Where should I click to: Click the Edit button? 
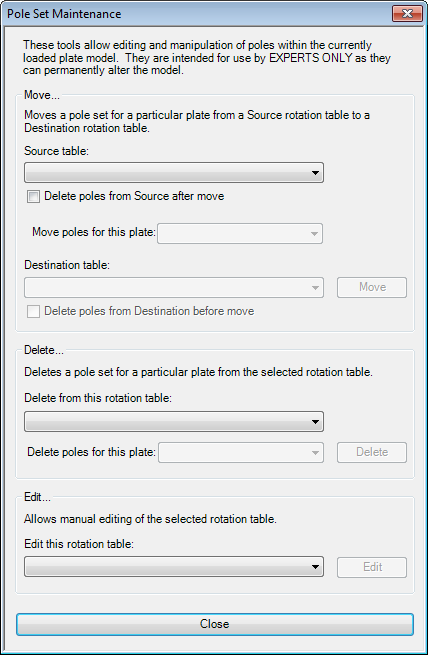[372, 567]
